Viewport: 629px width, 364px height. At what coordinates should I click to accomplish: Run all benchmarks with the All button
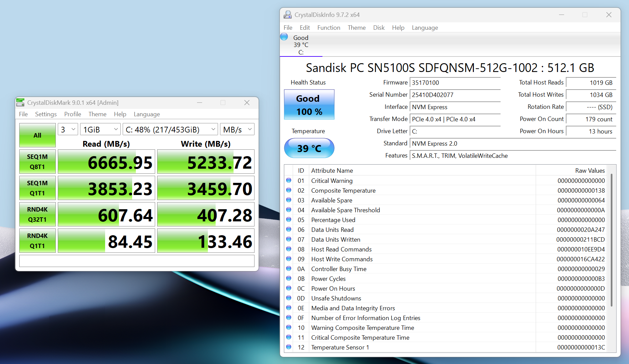coord(38,135)
